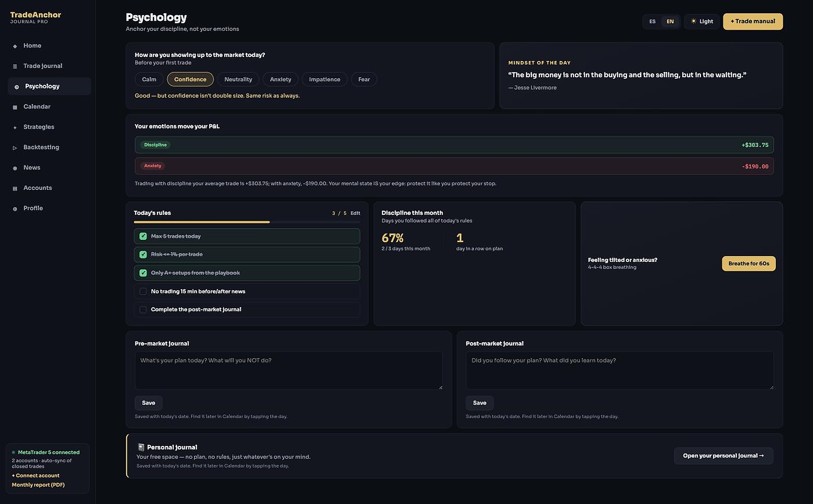Edit today's rules
813x504 pixels.
point(355,213)
